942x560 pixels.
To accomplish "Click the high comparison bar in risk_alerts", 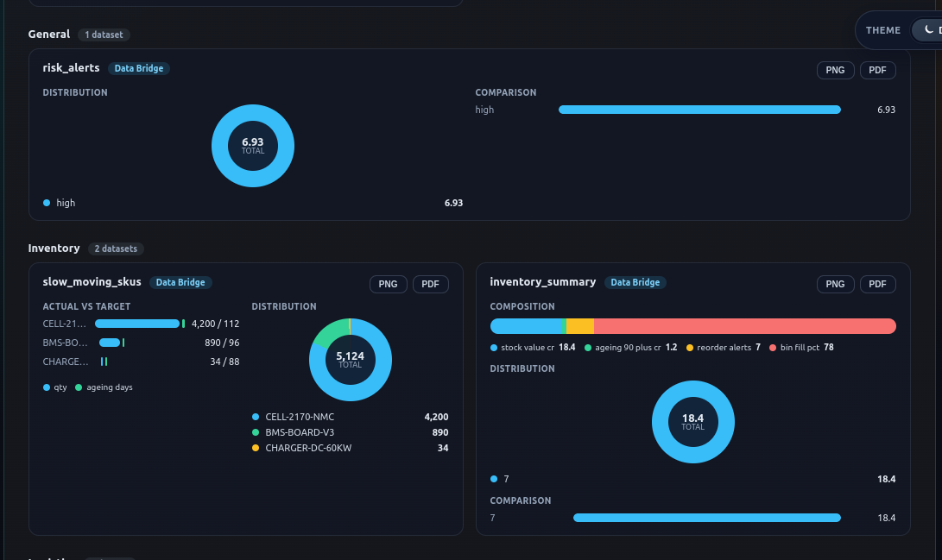I will click(699, 110).
